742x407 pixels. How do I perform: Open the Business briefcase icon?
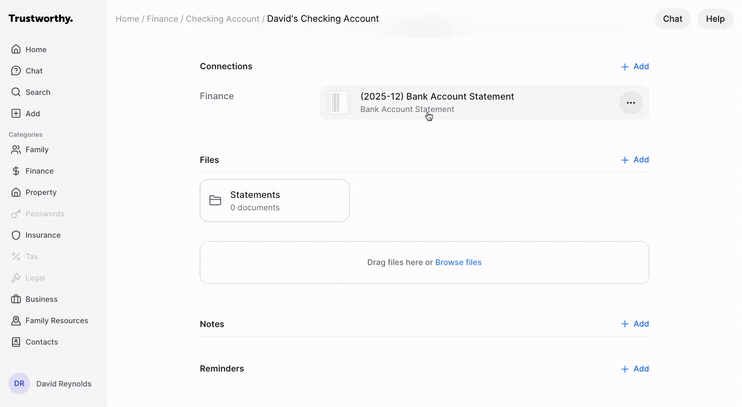coord(16,299)
